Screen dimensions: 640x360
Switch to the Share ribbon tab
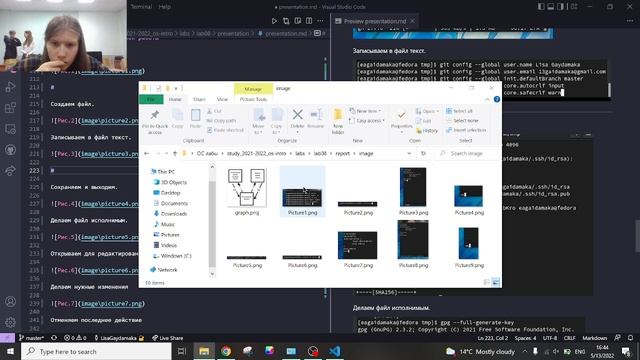[x=199, y=99]
